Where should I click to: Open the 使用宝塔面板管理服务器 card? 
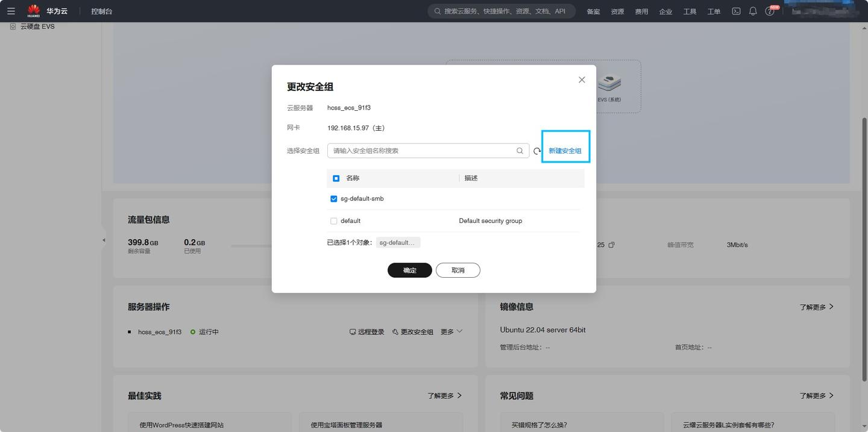point(381,422)
